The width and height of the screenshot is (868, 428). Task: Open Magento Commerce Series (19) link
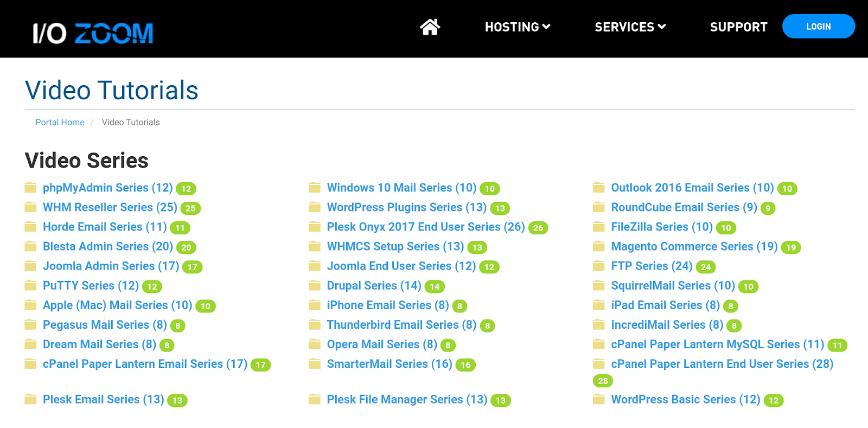[x=694, y=246]
